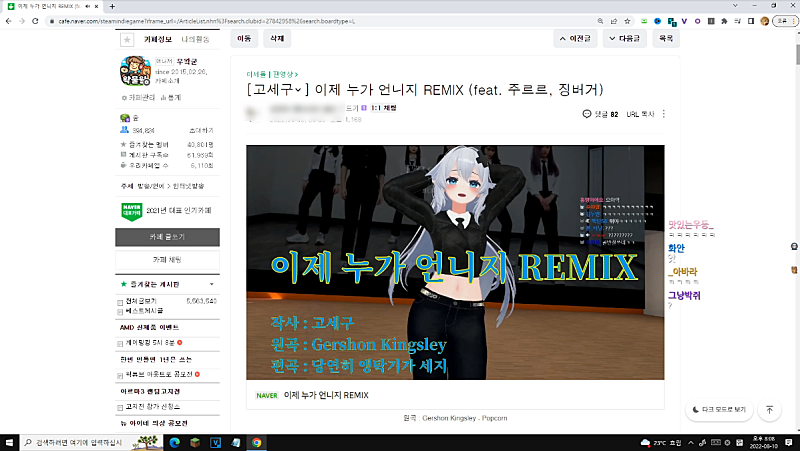Viewport: 800px width, 451px height.
Task: Click the 카페 글쓰기 button
Action: coord(167,237)
